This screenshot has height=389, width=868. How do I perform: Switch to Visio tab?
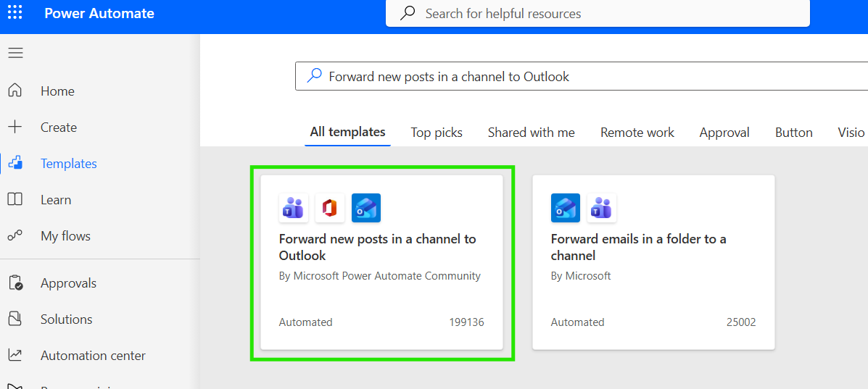[x=851, y=133]
